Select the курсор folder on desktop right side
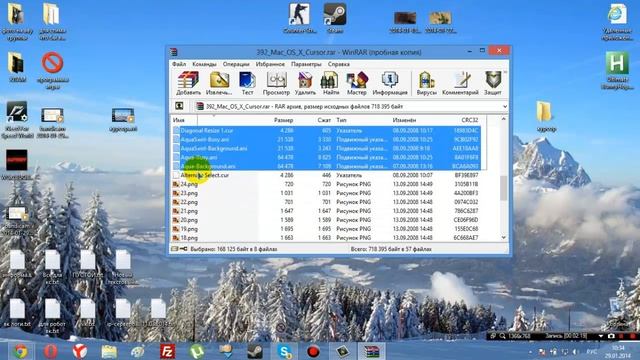This screenshot has height=360, width=640. click(x=546, y=116)
